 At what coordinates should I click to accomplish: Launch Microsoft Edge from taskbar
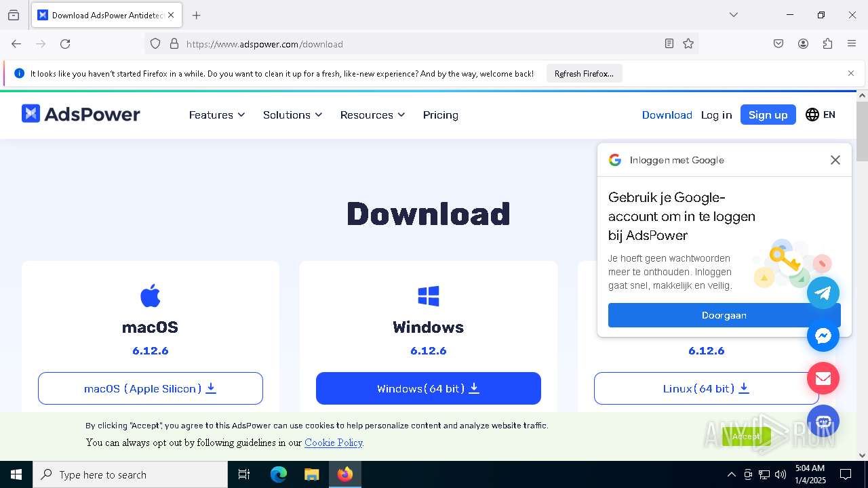(x=279, y=474)
